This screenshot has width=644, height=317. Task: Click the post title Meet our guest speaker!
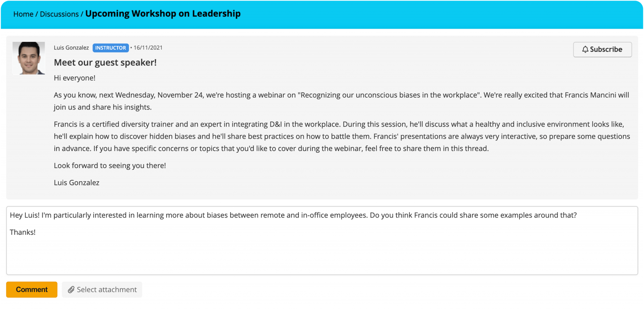[105, 62]
